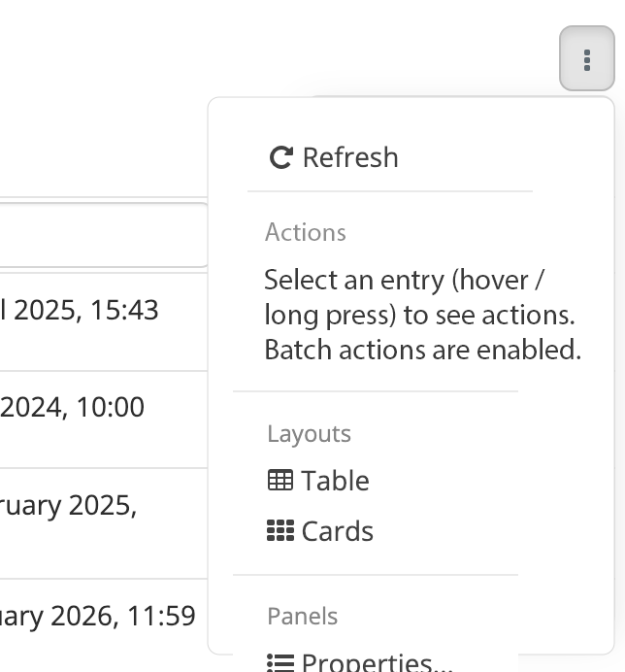Select the row ending with "ruary 2025,"

point(69,506)
